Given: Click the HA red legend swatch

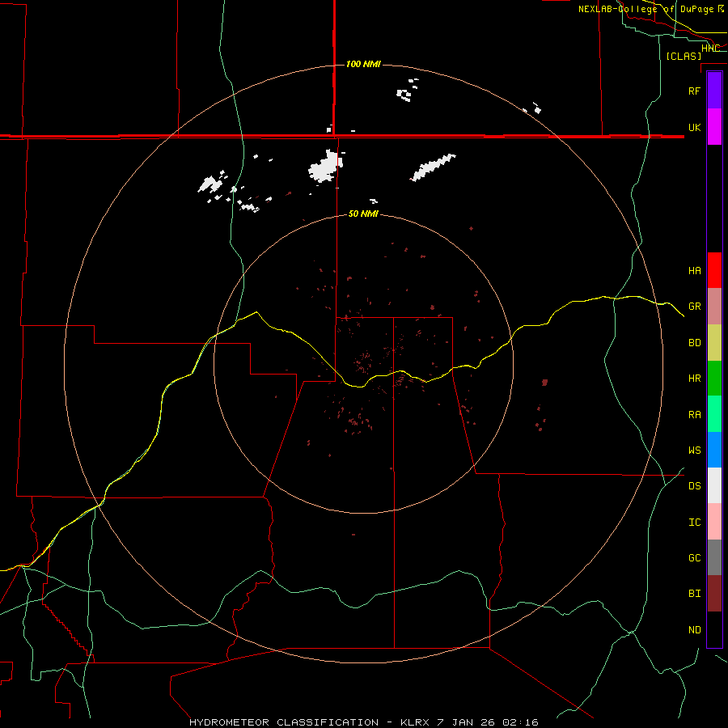Looking at the screenshot, I should coord(714,270).
